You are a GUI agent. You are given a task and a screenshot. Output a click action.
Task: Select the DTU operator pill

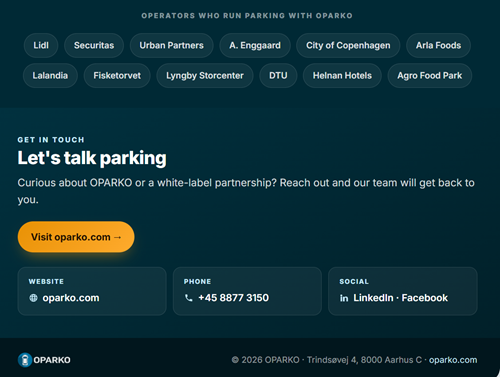pos(278,76)
